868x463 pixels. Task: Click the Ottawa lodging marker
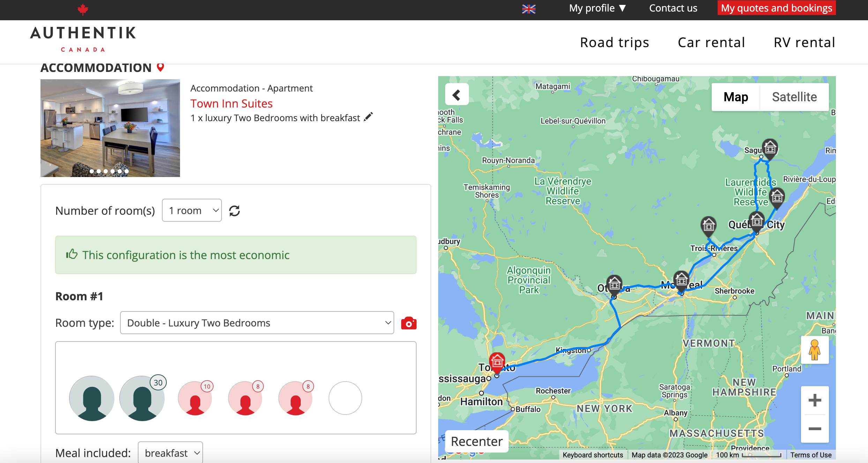tap(614, 285)
